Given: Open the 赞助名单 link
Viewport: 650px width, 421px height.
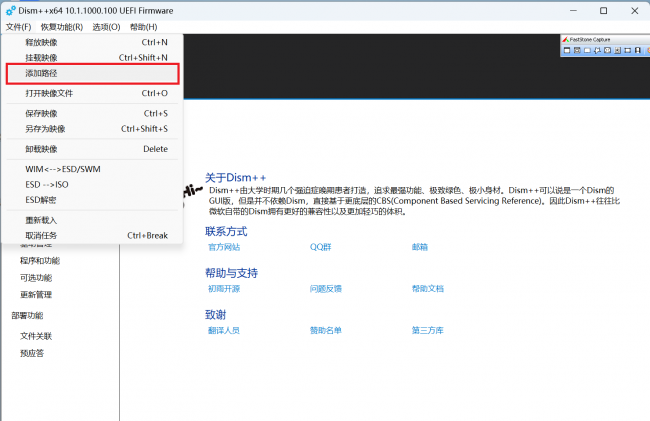Looking at the screenshot, I should [x=326, y=330].
